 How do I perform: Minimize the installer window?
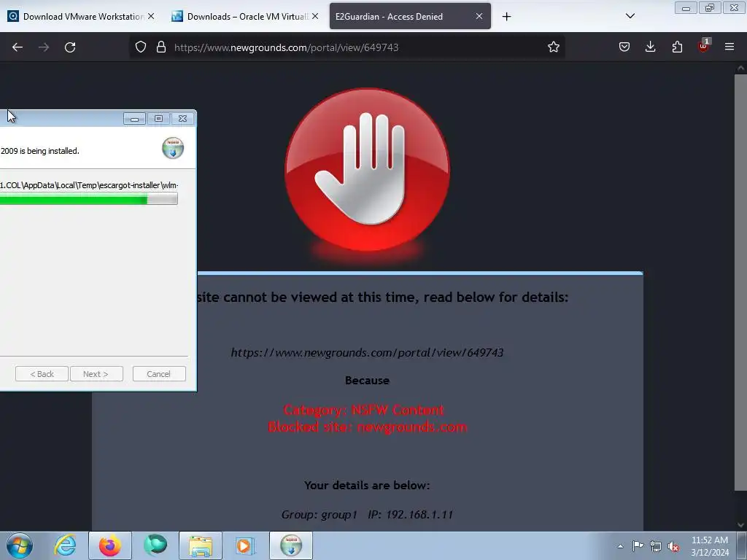click(x=134, y=119)
